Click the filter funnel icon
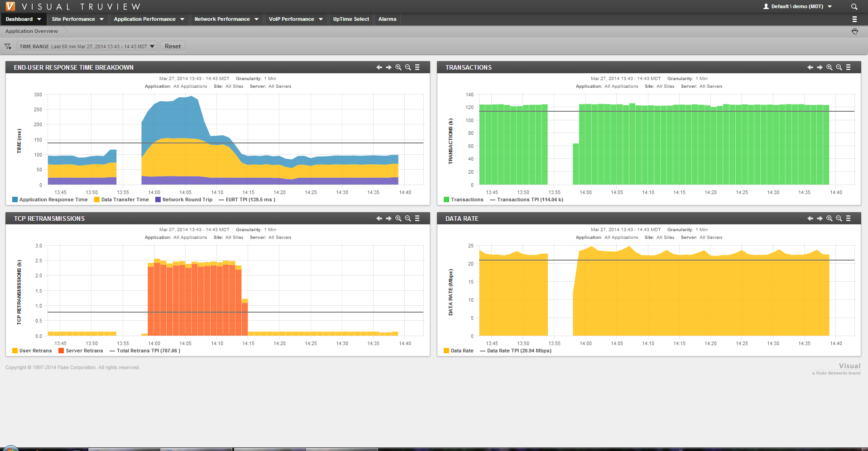 pyautogui.click(x=8, y=47)
